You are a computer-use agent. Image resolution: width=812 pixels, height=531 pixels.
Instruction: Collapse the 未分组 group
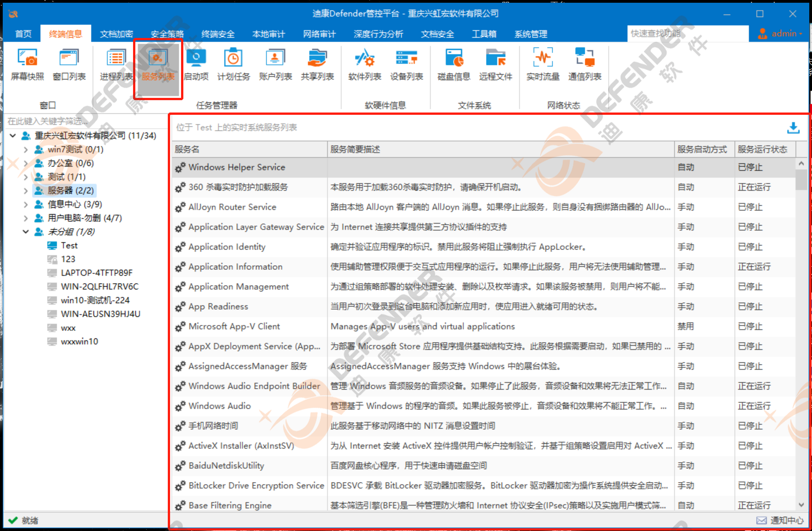(x=26, y=232)
